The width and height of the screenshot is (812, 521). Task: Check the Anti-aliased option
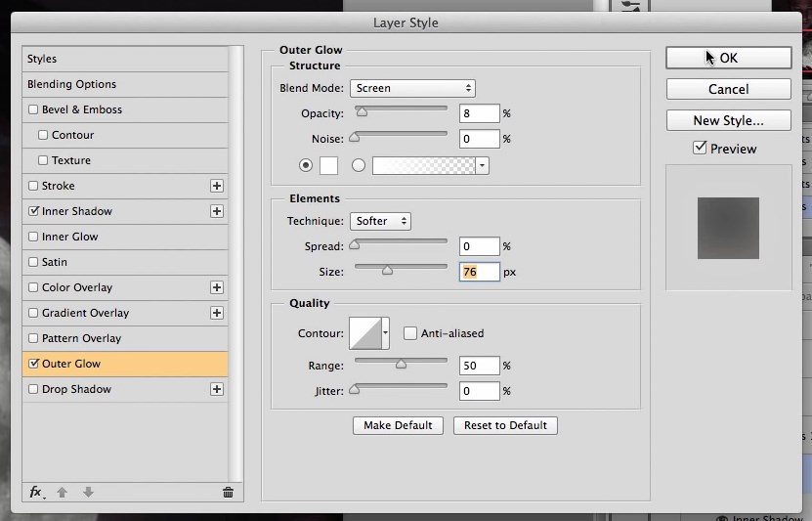tap(410, 333)
